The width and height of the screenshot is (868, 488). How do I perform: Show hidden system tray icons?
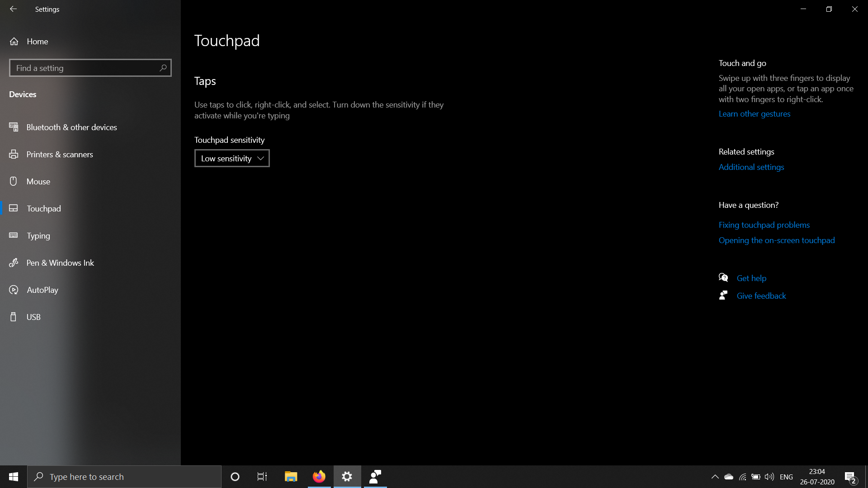point(715,477)
